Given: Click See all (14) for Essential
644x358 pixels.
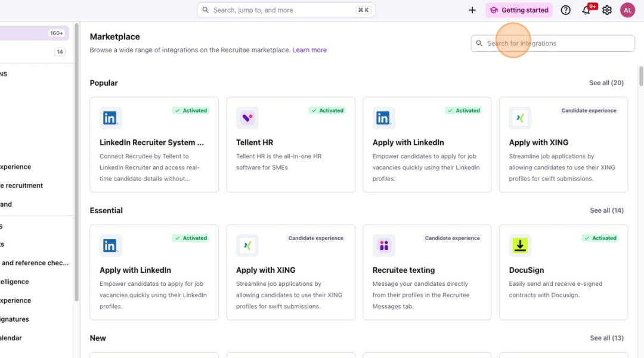Looking at the screenshot, I should click(606, 210).
